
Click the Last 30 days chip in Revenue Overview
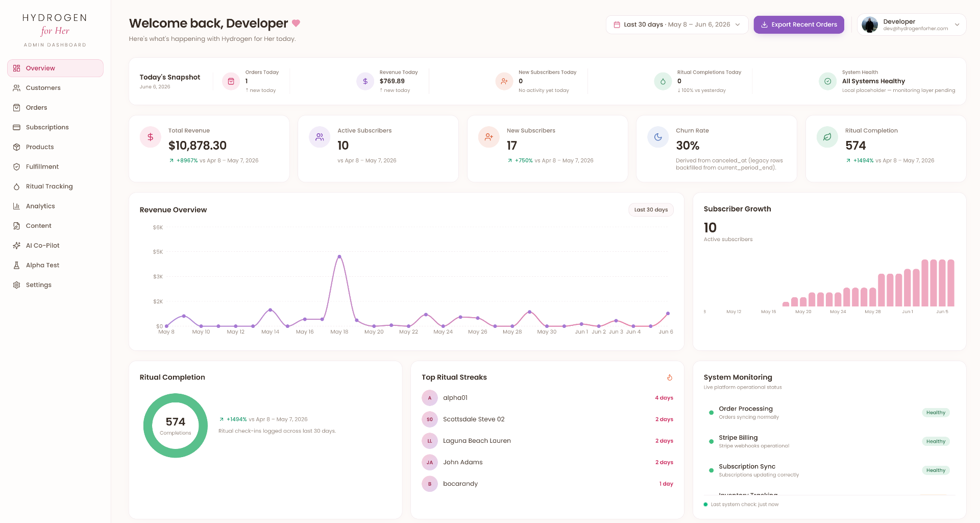[651, 210]
